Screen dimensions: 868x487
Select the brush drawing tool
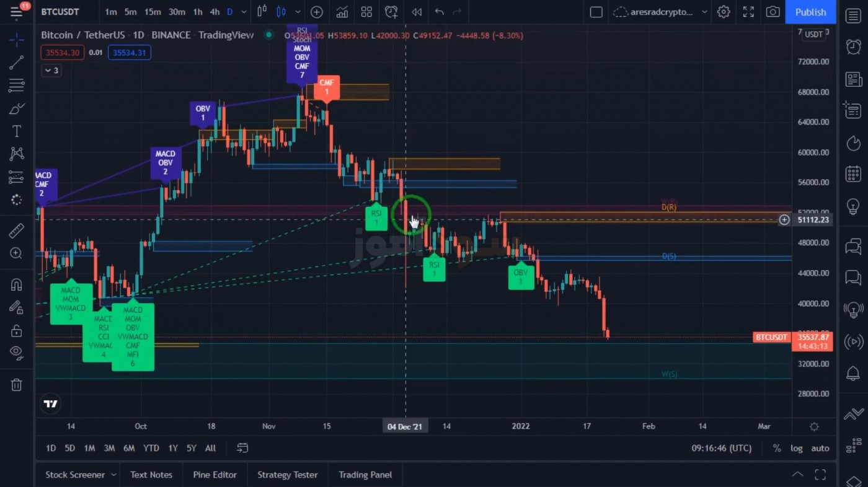point(17,108)
